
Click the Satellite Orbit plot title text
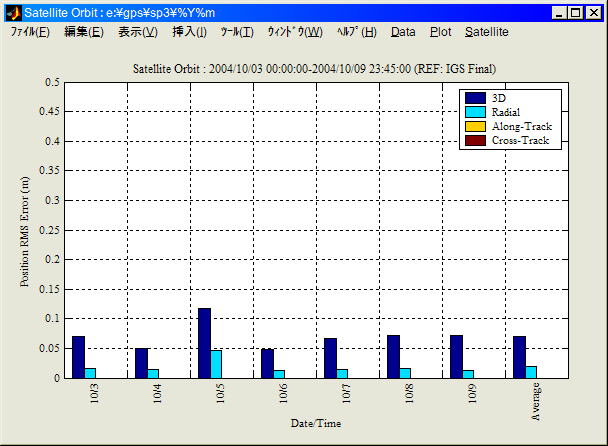(x=315, y=69)
